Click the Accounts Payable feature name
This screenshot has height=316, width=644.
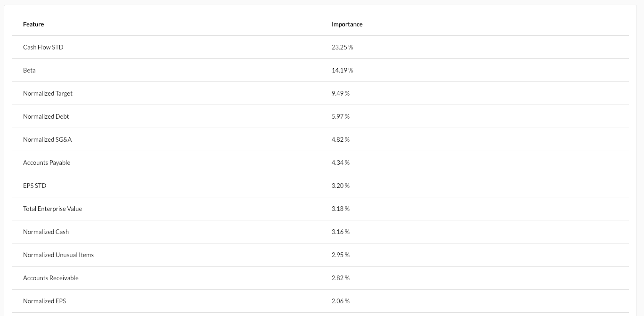47,162
